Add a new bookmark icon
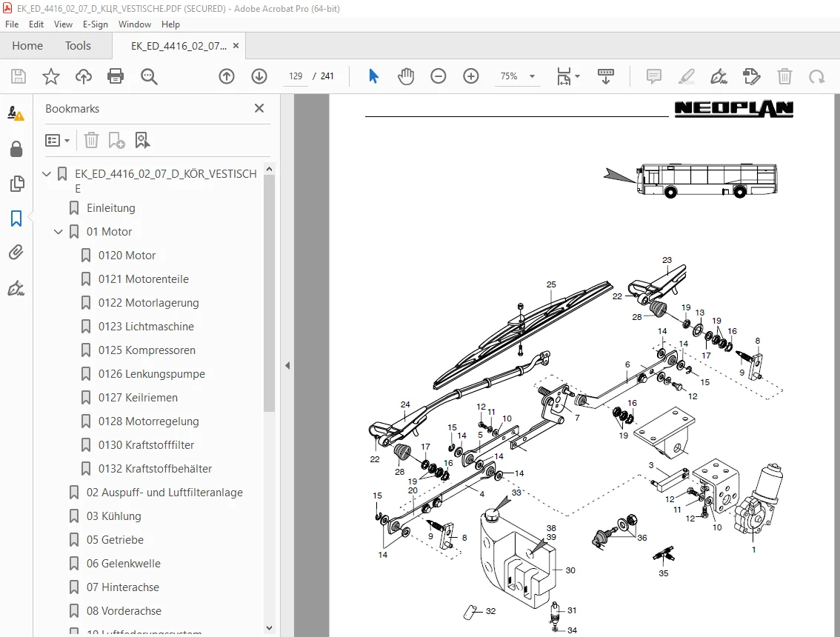 116,141
